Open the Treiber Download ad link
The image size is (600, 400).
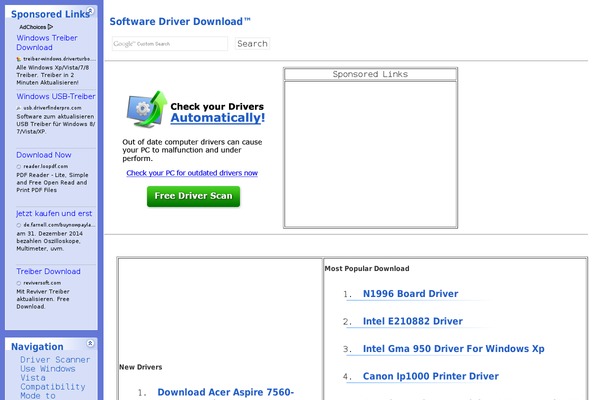point(48,271)
